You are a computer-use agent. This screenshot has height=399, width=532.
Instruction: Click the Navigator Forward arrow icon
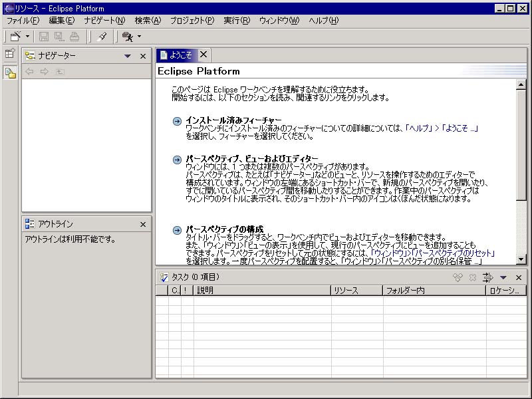[x=44, y=71]
